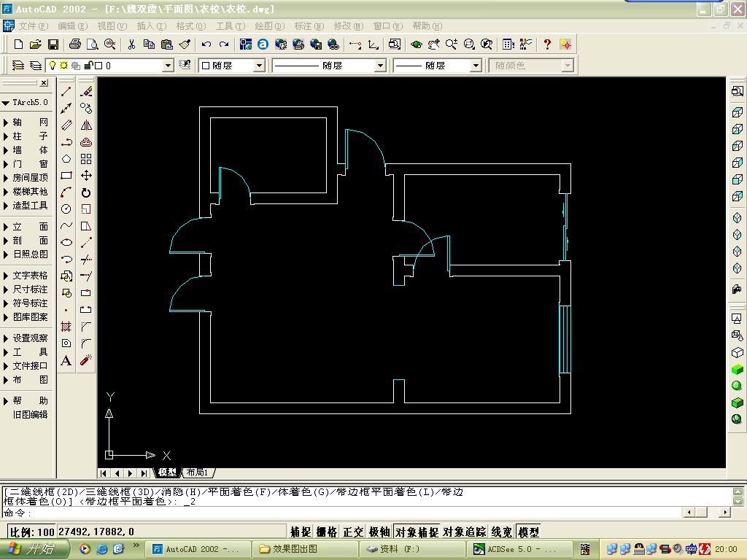Click the green shaded cube icon
747x560 pixels.
[737, 369]
